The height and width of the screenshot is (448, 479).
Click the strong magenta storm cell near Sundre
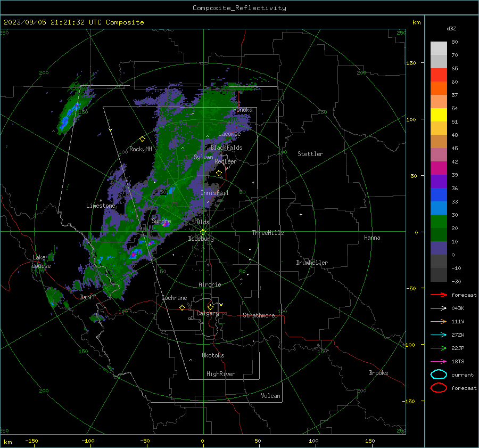click(166, 224)
